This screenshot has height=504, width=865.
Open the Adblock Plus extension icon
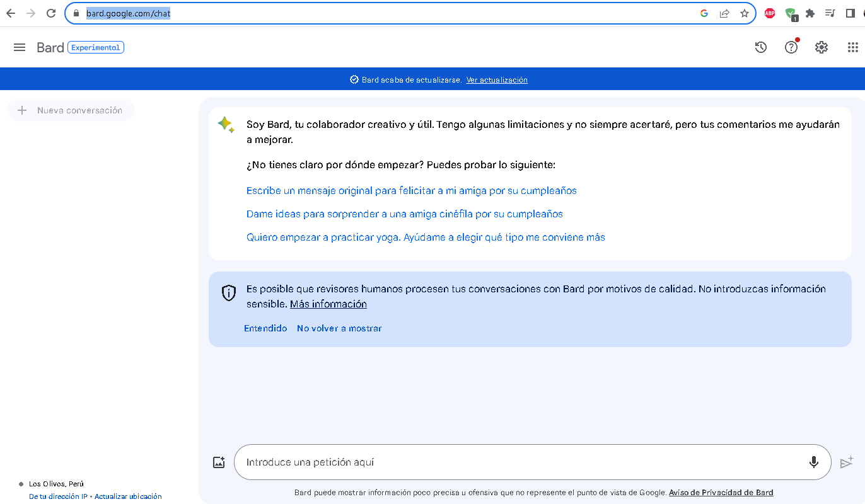tap(770, 13)
